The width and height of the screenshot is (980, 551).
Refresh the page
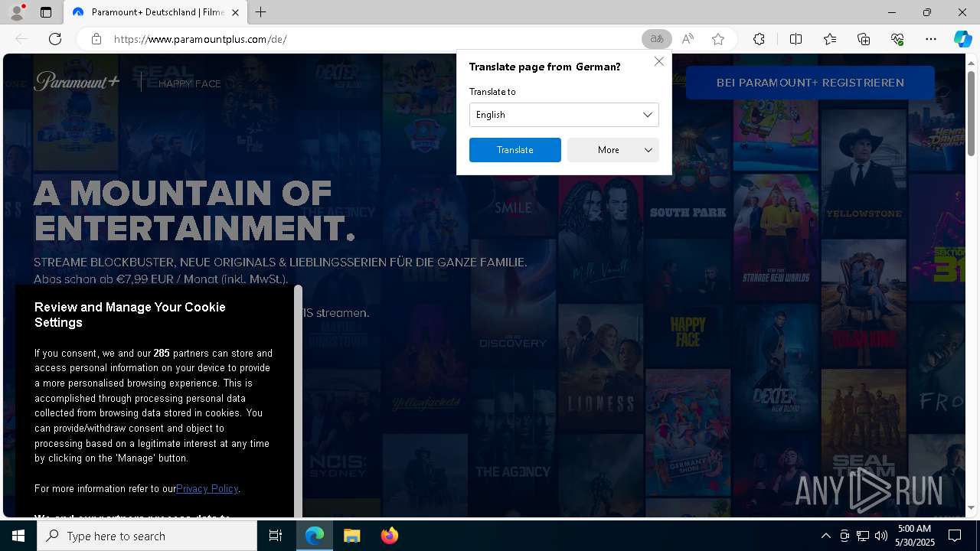pos(55,39)
